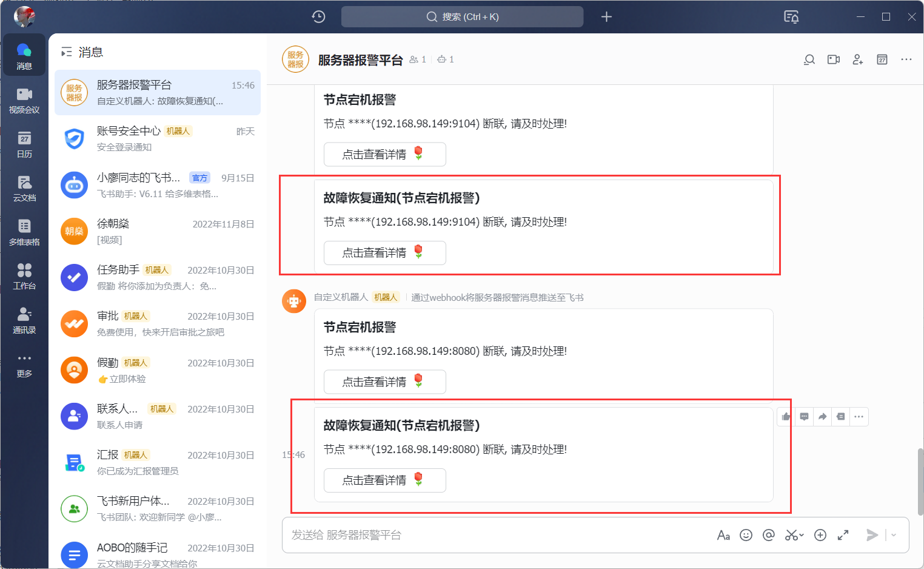Open Video Meeting (视频会议) in sidebar
Viewport: 924px width, 569px height.
coord(24,100)
